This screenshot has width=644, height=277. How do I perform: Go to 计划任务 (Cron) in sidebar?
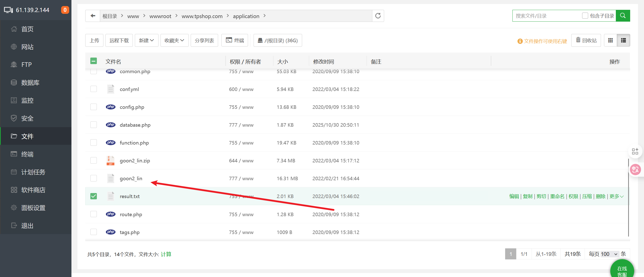point(33,172)
